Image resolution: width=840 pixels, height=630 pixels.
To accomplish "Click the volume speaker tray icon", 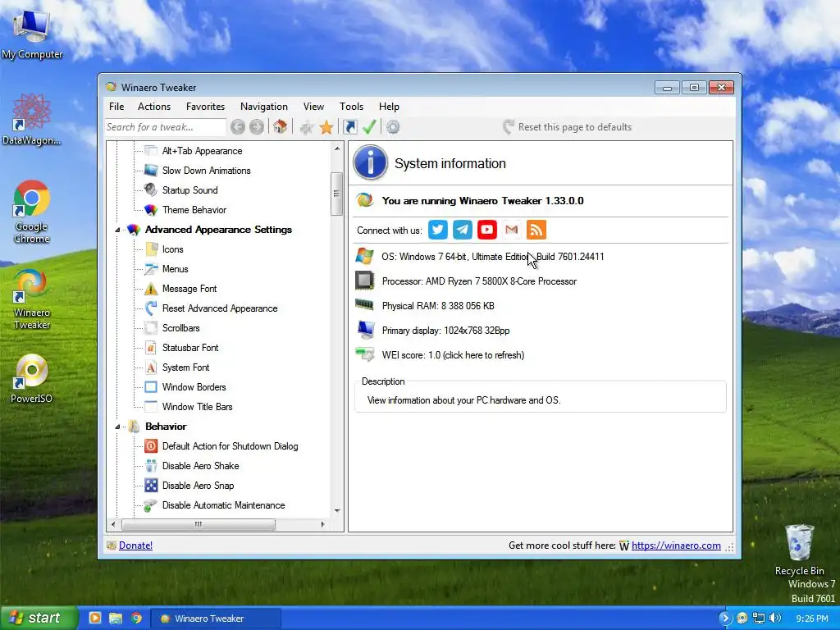I will (x=775, y=619).
